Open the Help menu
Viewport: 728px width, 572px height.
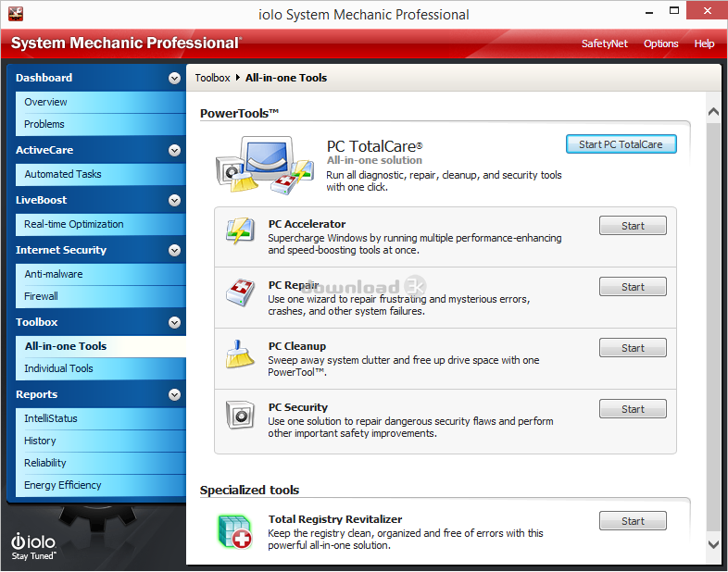point(704,44)
